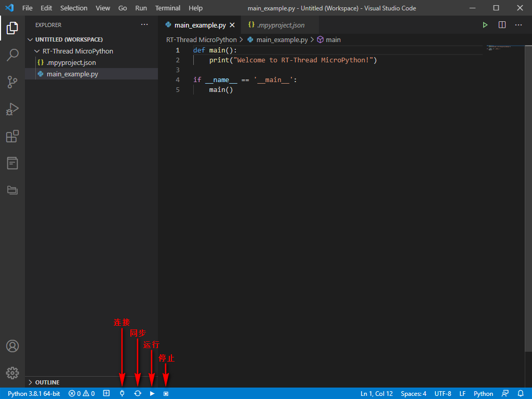The height and width of the screenshot is (399, 532).
Task: Click the print statement on line 2
Action: coord(293,60)
